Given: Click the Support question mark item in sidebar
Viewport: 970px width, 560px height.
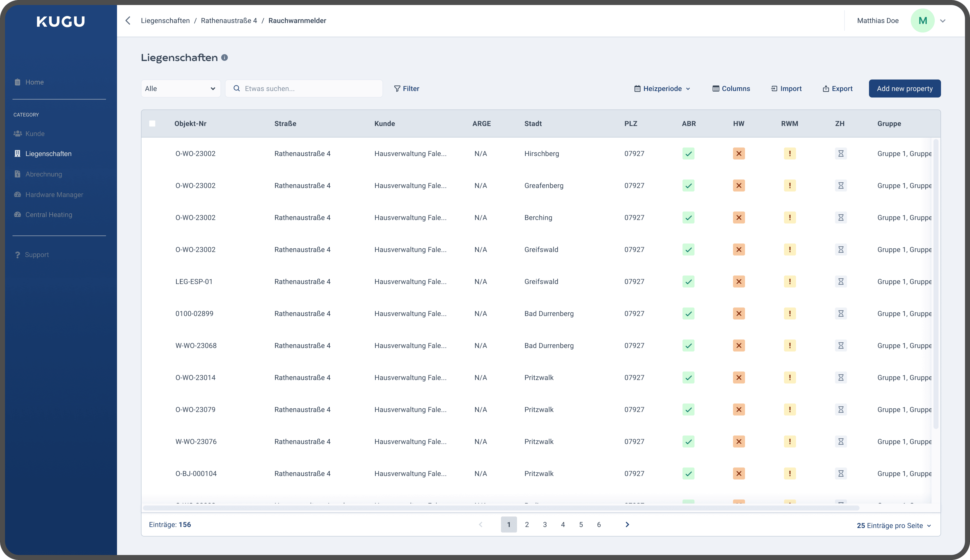Looking at the screenshot, I should pos(32,255).
